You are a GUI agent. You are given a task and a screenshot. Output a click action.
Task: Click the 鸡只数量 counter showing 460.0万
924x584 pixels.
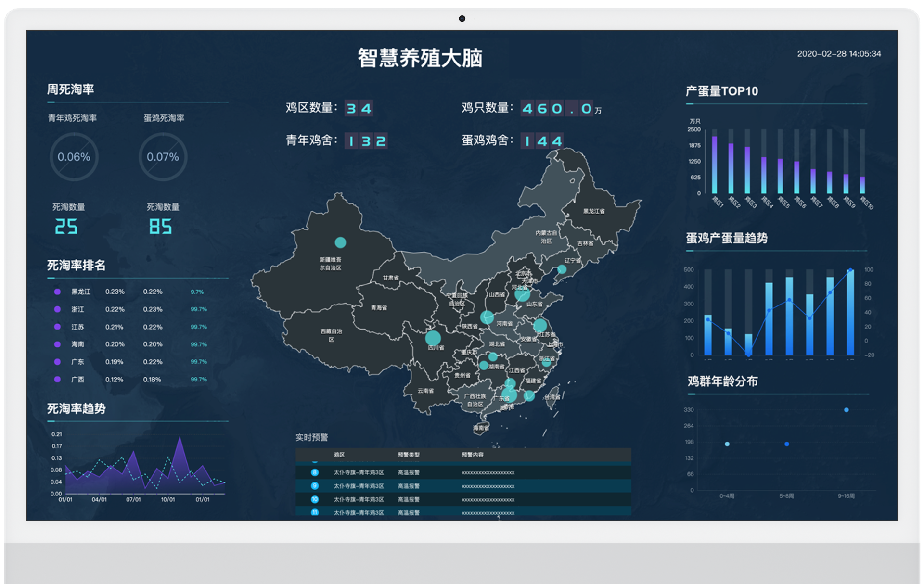pyautogui.click(x=556, y=109)
